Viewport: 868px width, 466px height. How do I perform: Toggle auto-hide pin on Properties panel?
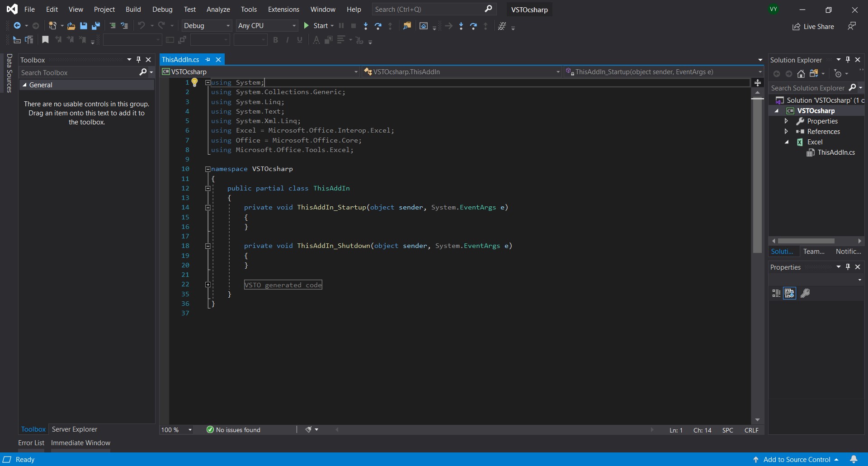pos(848,267)
